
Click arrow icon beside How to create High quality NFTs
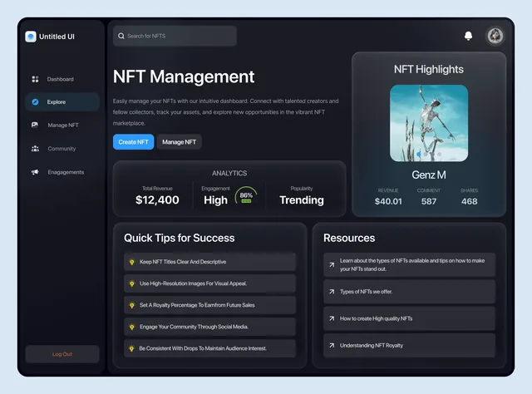[x=332, y=318]
